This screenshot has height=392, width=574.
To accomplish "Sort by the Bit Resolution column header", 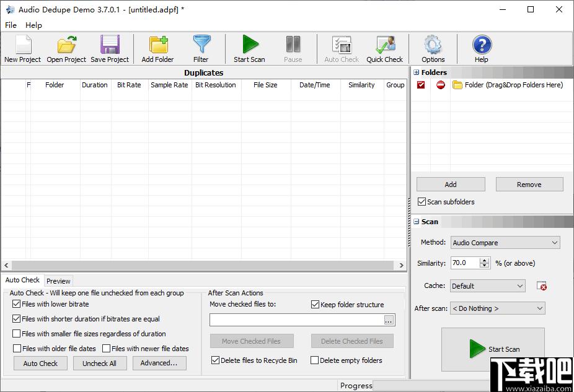I will click(x=216, y=85).
